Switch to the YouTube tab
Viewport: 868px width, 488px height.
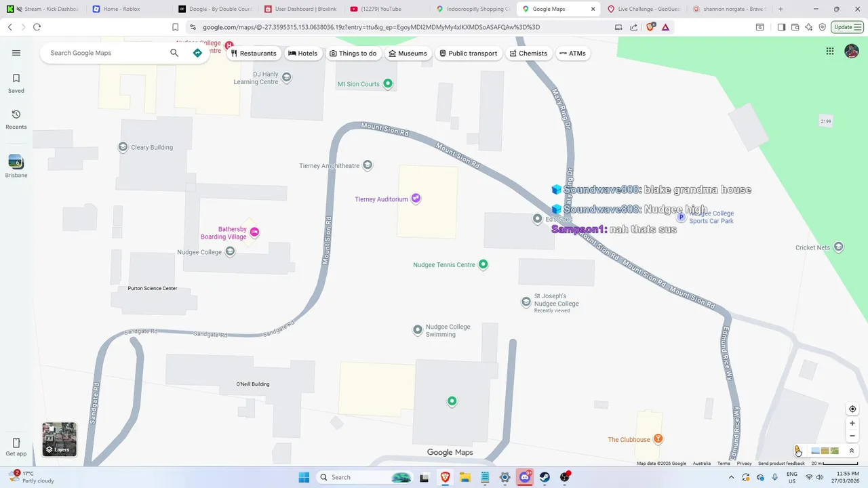point(387,9)
